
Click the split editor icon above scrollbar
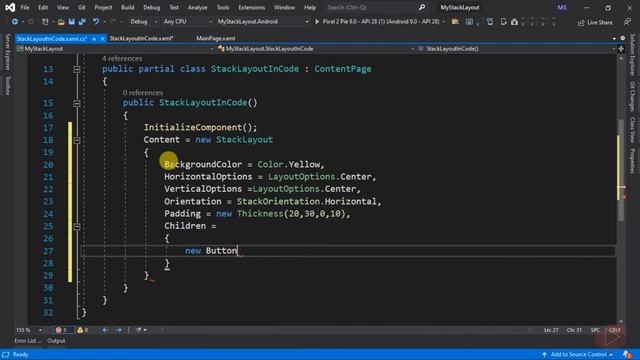coord(621,49)
